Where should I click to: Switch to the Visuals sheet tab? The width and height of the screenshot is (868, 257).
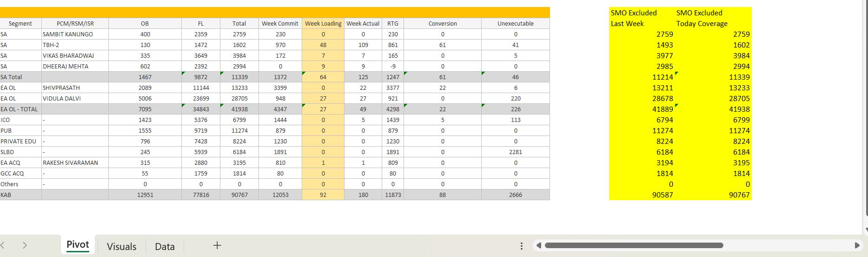[121, 246]
